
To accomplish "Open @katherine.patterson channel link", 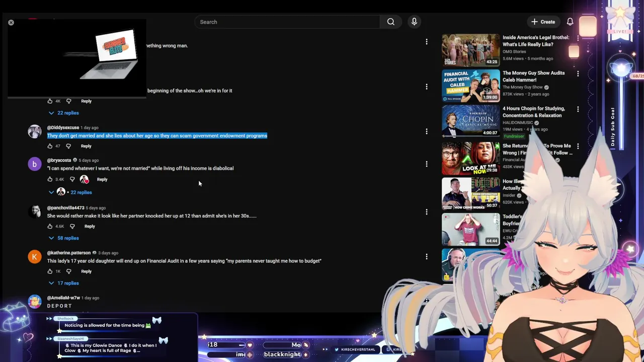I will click(69, 253).
